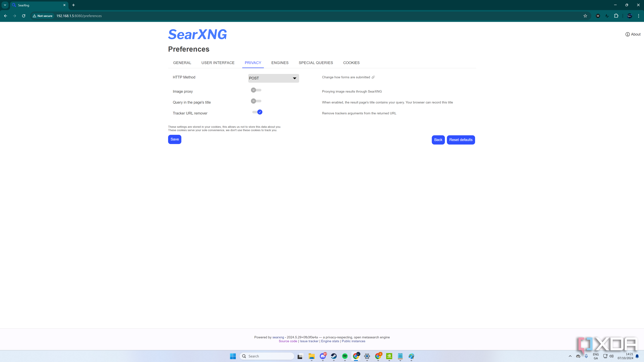Click the Not secure site info badge
The width and height of the screenshot is (644, 362).
pyautogui.click(x=42, y=16)
